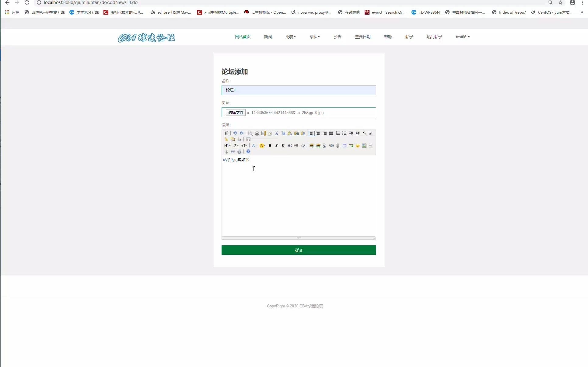Align text right in the editor

[x=325, y=133]
